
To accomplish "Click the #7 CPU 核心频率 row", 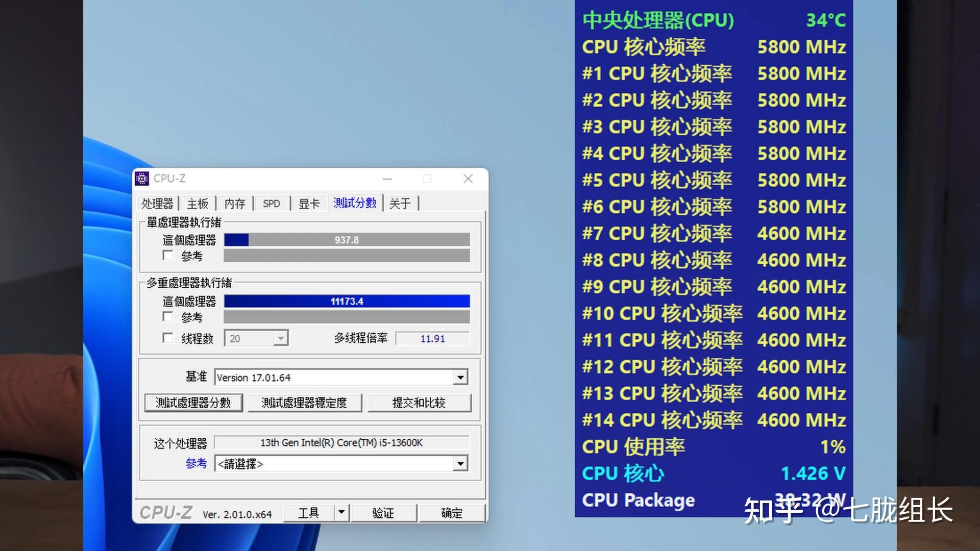I will point(714,233).
